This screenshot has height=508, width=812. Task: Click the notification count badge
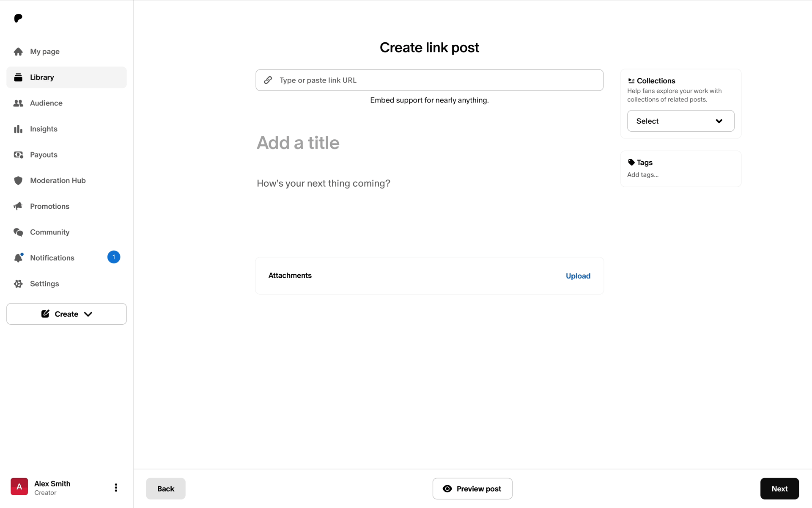pos(114,257)
